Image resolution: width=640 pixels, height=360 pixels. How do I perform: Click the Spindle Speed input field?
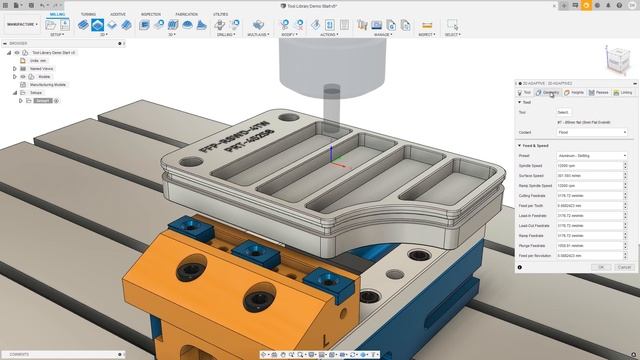pyautogui.click(x=589, y=166)
